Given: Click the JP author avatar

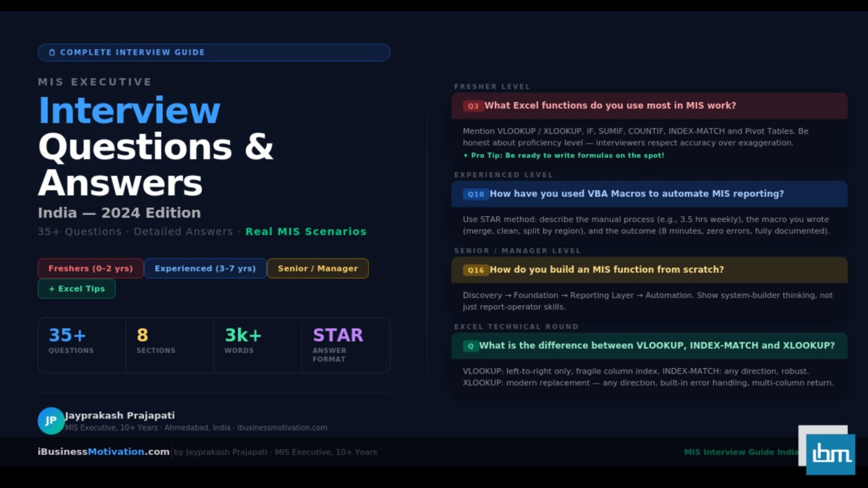Looking at the screenshot, I should 51,421.
